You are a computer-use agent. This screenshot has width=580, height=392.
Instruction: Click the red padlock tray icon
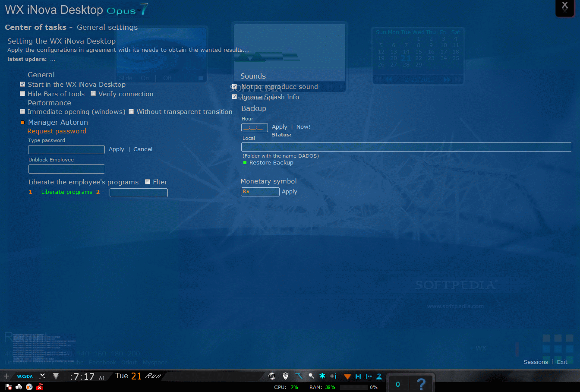point(40,387)
